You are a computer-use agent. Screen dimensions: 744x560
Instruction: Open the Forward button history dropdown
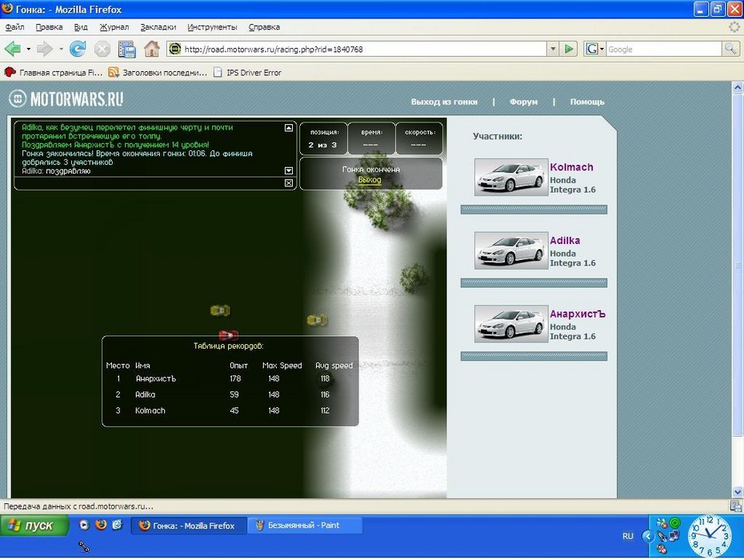tap(60, 49)
